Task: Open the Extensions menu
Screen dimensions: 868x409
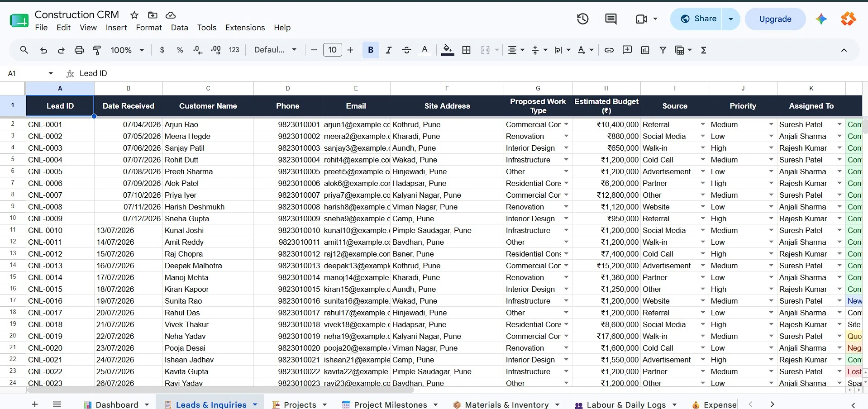Action: (245, 28)
